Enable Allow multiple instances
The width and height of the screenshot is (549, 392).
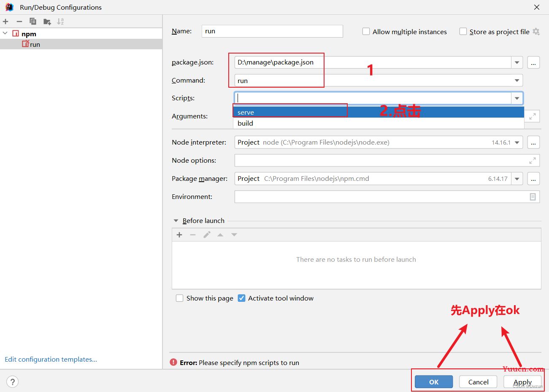[x=366, y=32]
